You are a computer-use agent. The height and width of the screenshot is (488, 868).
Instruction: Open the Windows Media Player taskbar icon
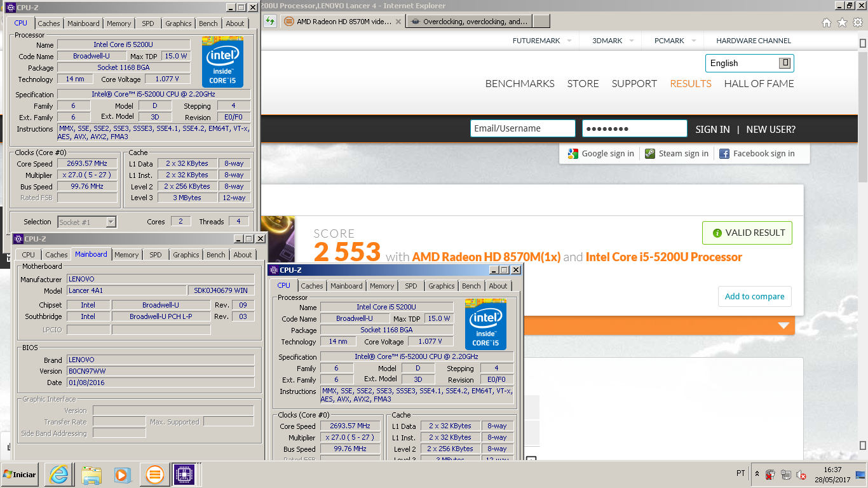pyautogui.click(x=122, y=474)
